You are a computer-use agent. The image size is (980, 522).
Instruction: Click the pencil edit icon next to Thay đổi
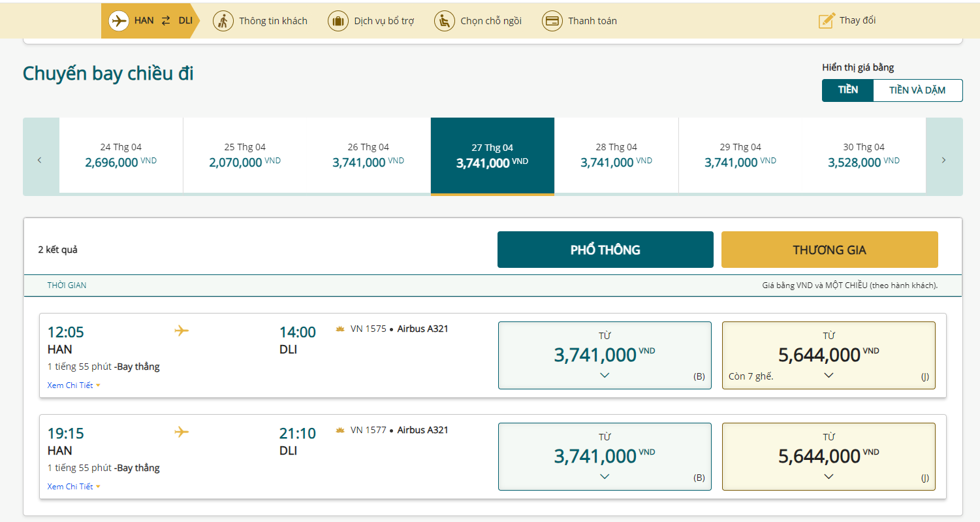(827, 21)
